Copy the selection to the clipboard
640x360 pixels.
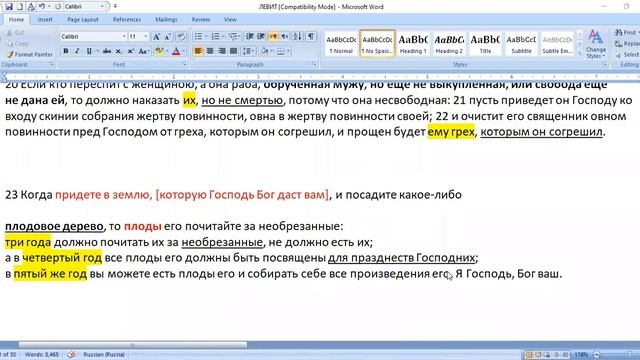pyautogui.click(x=17, y=43)
